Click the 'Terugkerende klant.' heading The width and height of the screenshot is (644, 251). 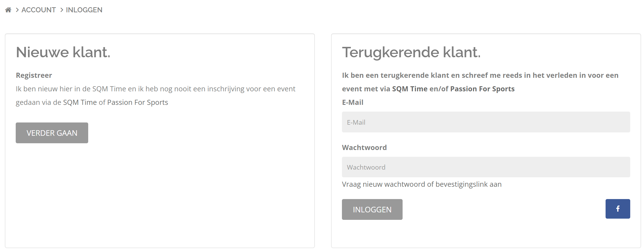click(411, 52)
